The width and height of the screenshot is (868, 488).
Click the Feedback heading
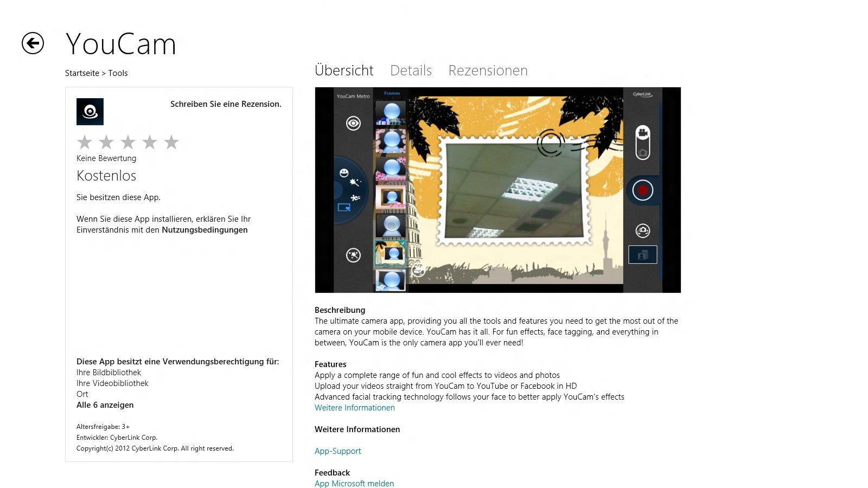click(x=332, y=473)
